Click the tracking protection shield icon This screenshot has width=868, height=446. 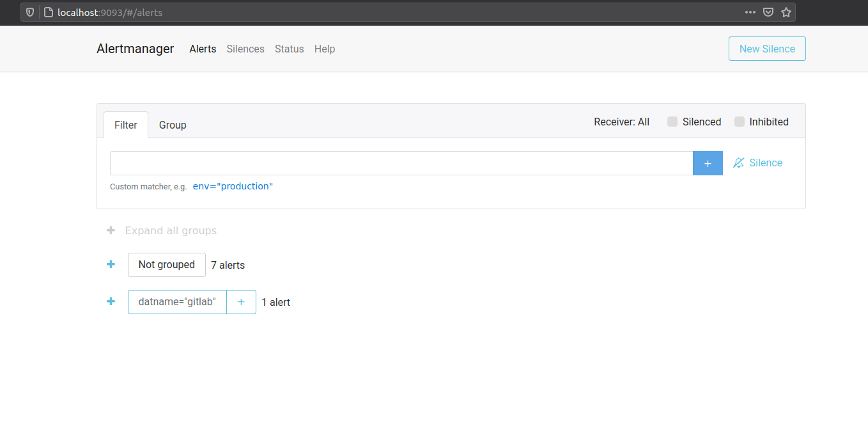30,12
